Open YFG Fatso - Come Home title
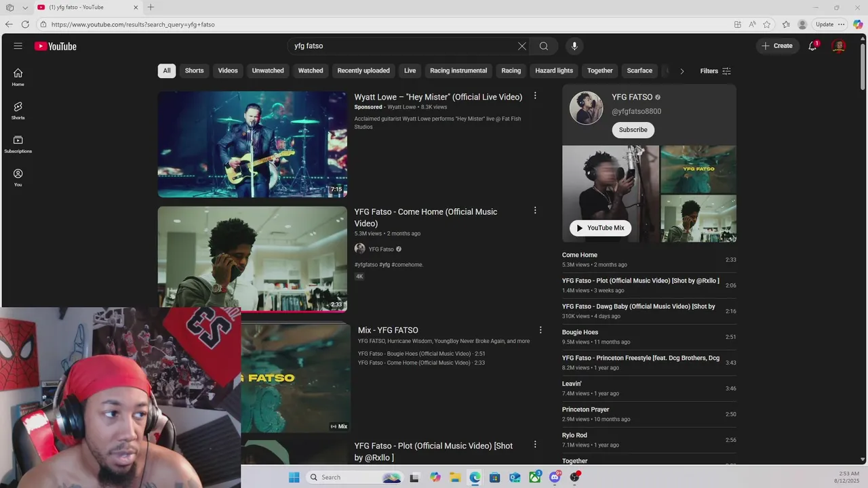Screen dimensions: 868x488 [x=426, y=218]
